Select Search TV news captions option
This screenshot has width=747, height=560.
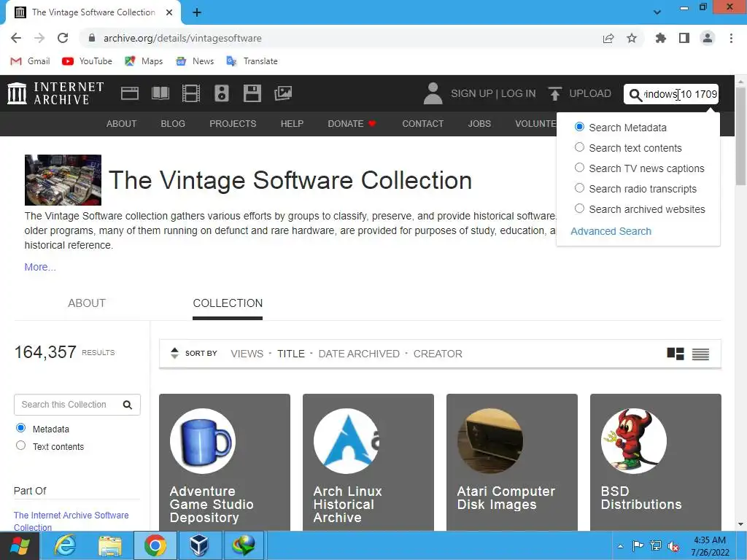click(579, 168)
